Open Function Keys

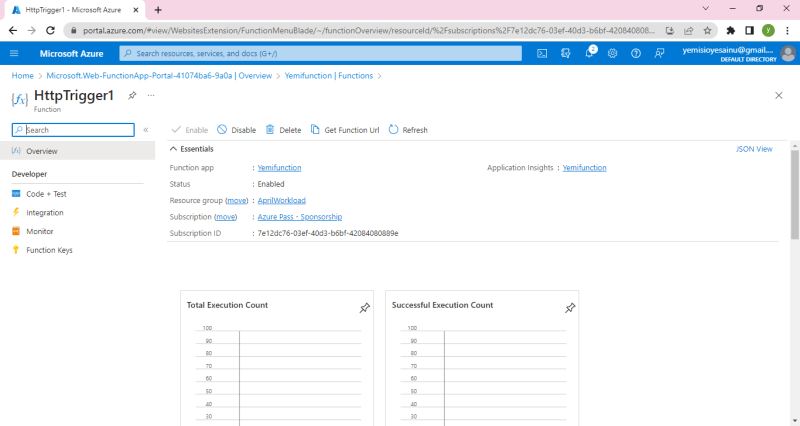pos(49,250)
